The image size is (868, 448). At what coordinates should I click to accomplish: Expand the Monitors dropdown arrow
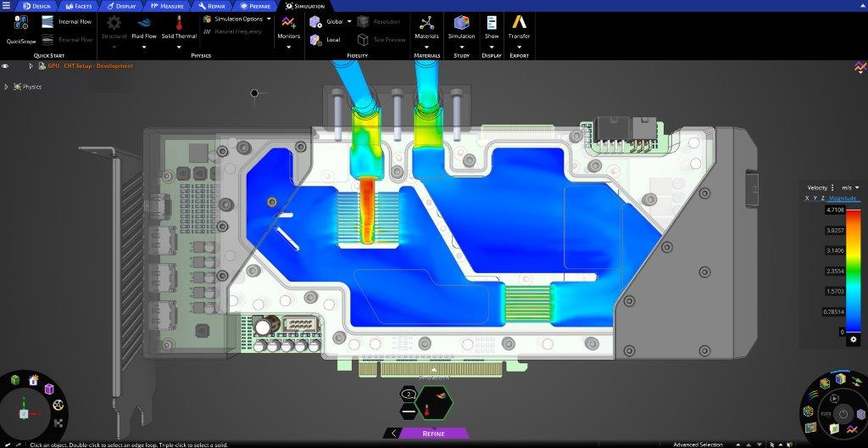pyautogui.click(x=288, y=47)
